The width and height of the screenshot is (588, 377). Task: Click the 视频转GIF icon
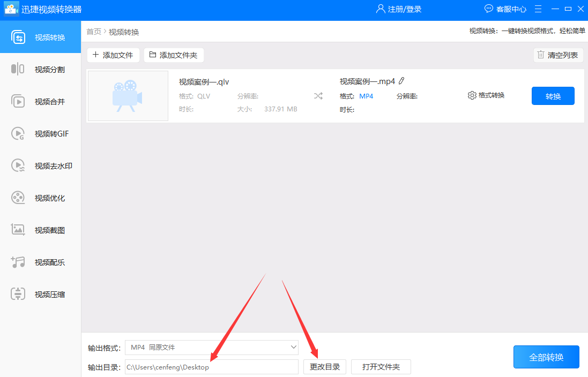[18, 134]
